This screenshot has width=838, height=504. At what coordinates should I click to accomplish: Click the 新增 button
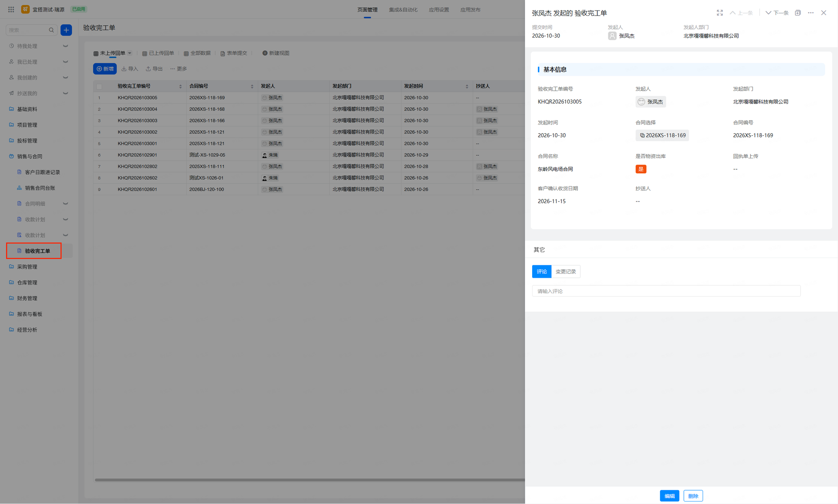click(105, 69)
